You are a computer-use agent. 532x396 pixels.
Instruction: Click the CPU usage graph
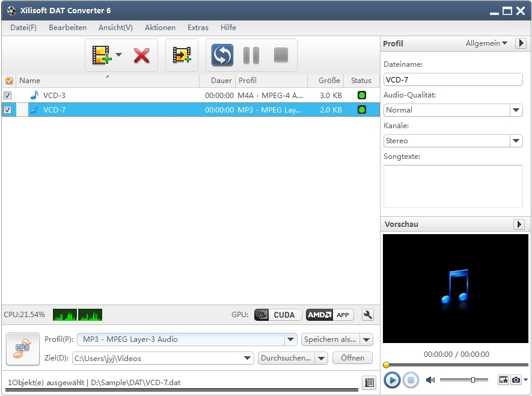pyautogui.click(x=78, y=315)
